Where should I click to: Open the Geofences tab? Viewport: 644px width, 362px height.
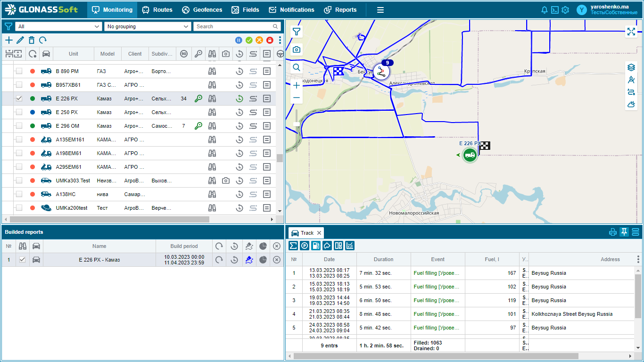(x=202, y=10)
